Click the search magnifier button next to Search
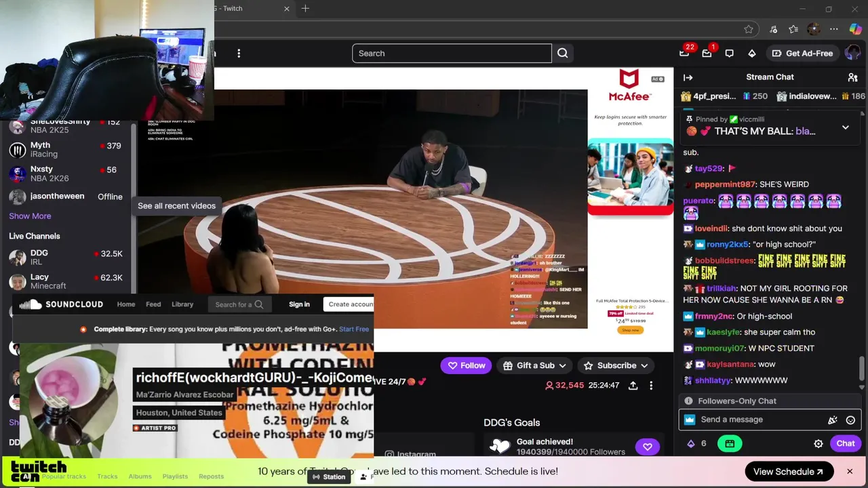 pyautogui.click(x=562, y=53)
